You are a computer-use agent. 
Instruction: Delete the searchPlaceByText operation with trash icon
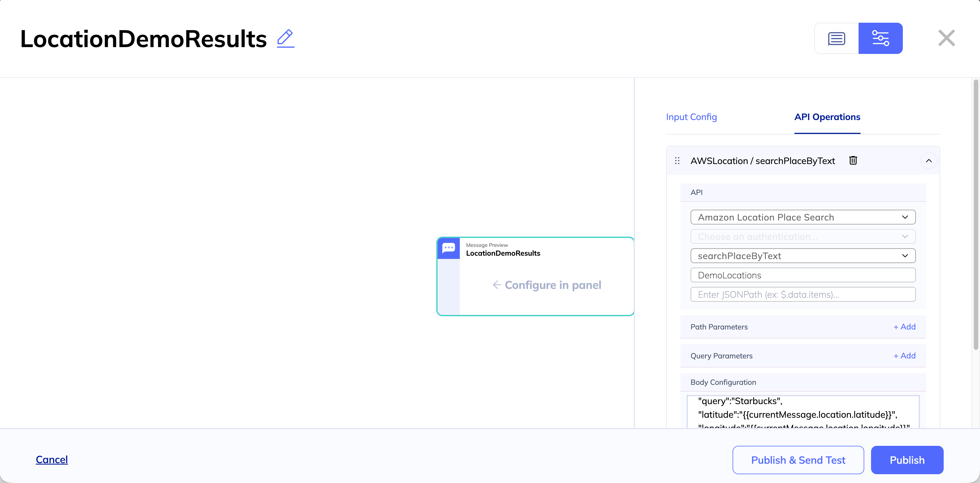(x=853, y=161)
